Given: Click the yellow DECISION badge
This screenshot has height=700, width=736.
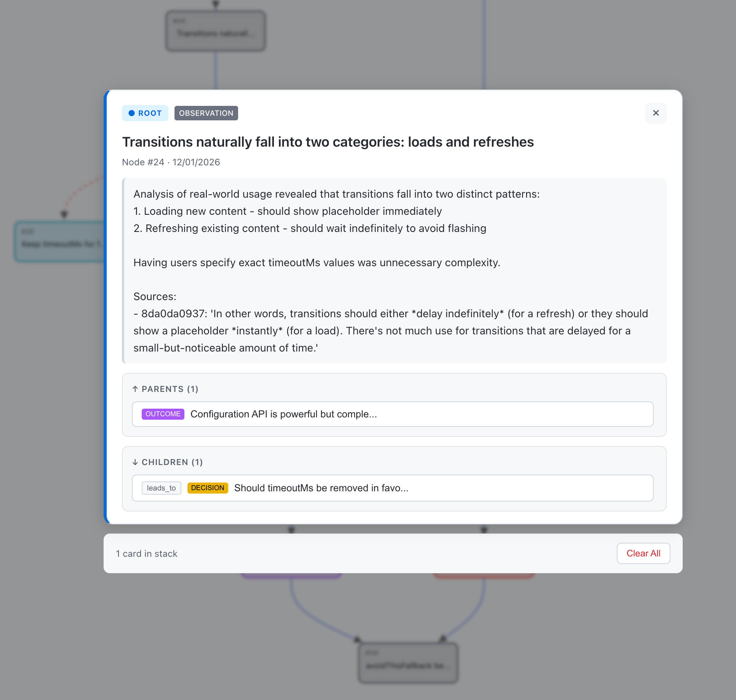Looking at the screenshot, I should pyautogui.click(x=208, y=488).
